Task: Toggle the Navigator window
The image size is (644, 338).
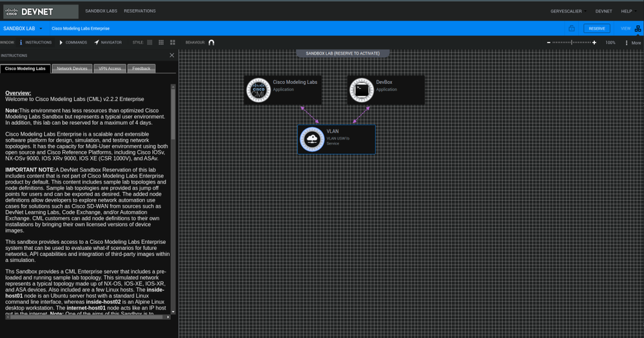Action: tap(108, 42)
